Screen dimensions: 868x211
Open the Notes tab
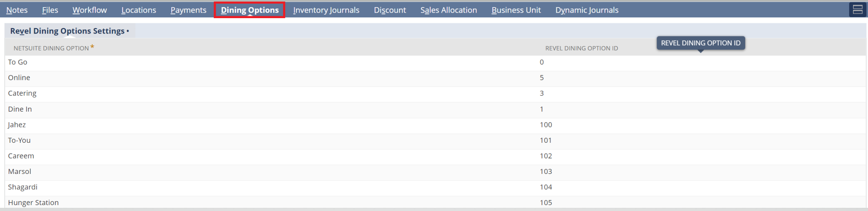[x=17, y=10]
